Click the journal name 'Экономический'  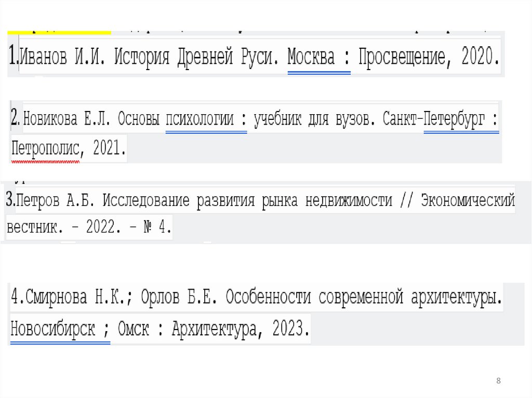(x=468, y=200)
